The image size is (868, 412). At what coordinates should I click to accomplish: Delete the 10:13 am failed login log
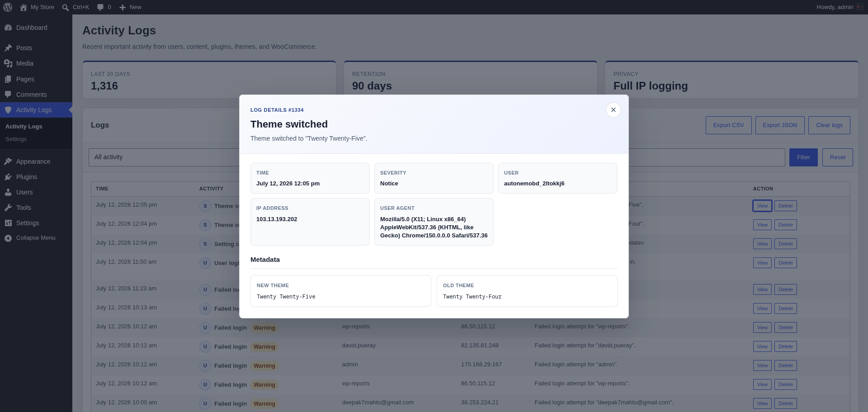tap(785, 308)
